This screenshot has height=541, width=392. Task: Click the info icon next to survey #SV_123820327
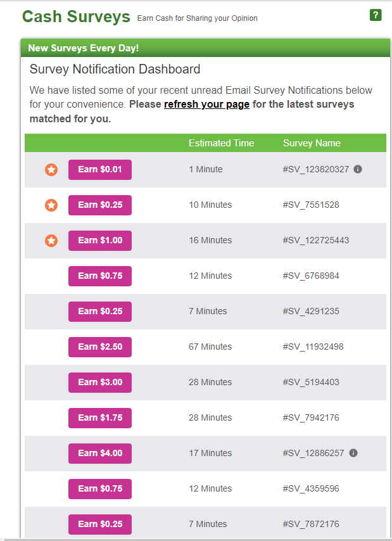[358, 169]
